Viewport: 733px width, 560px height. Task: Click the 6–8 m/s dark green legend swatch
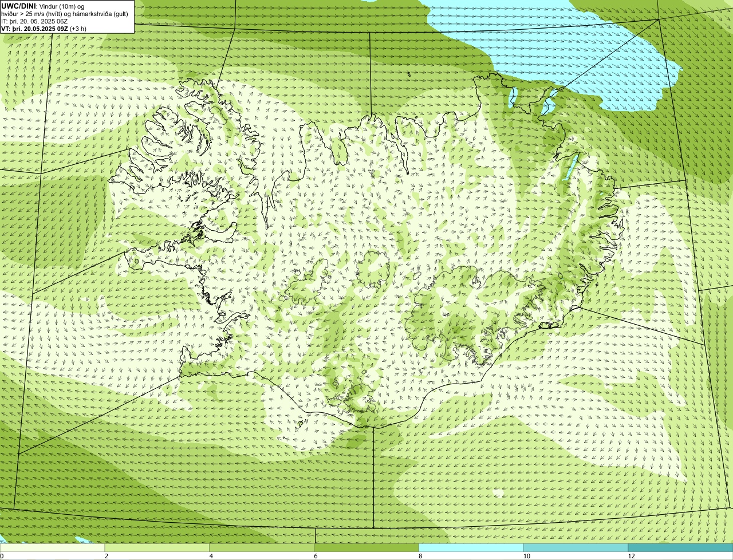[367, 548]
